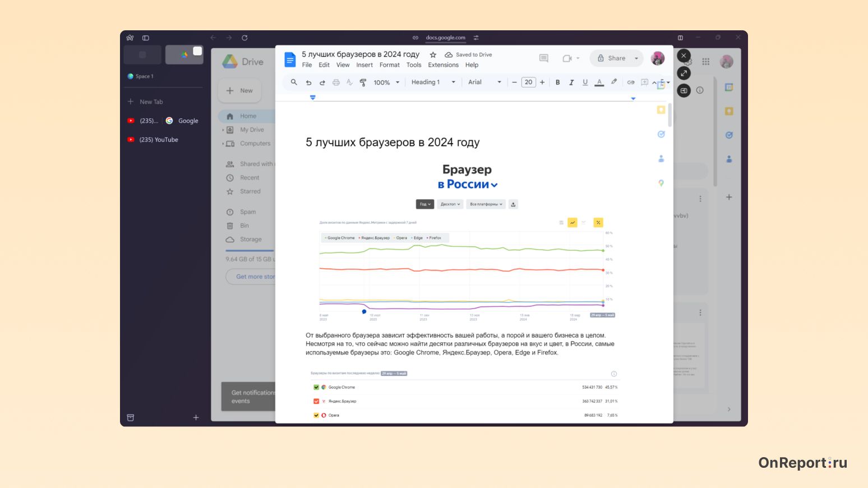Open the Heading 1 style dropdown
The height and width of the screenshot is (488, 868).
pyautogui.click(x=433, y=82)
